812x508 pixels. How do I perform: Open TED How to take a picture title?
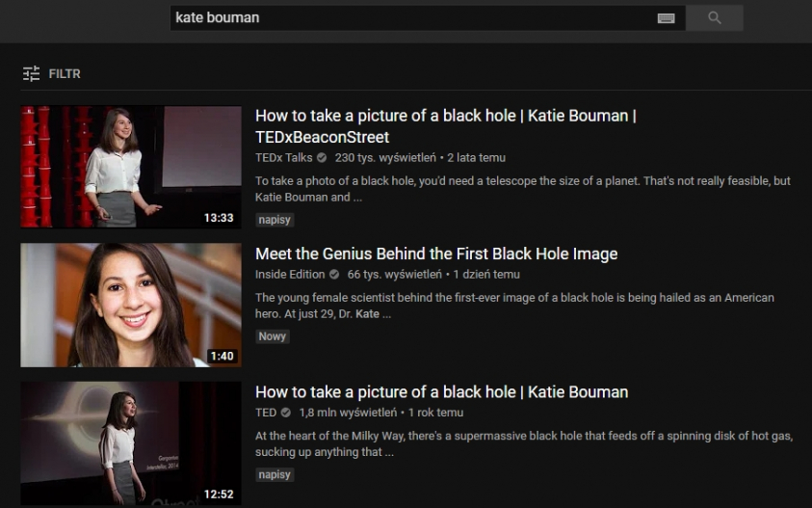click(441, 392)
